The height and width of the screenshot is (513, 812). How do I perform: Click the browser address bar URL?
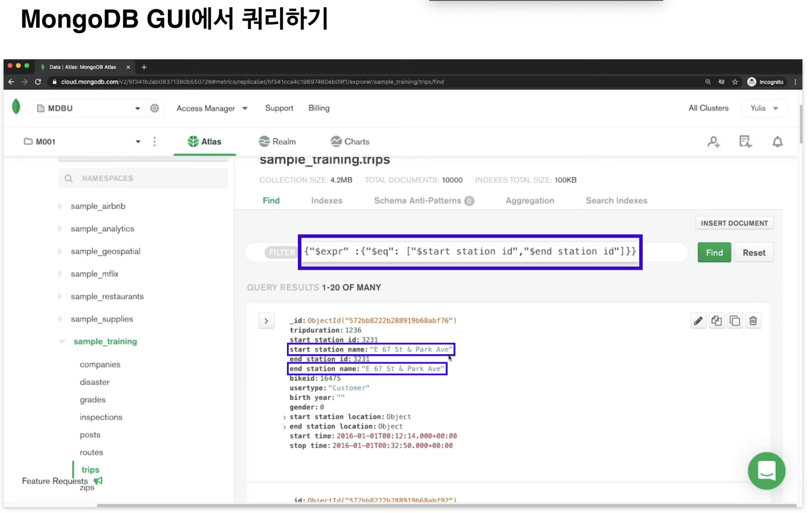tap(252, 82)
